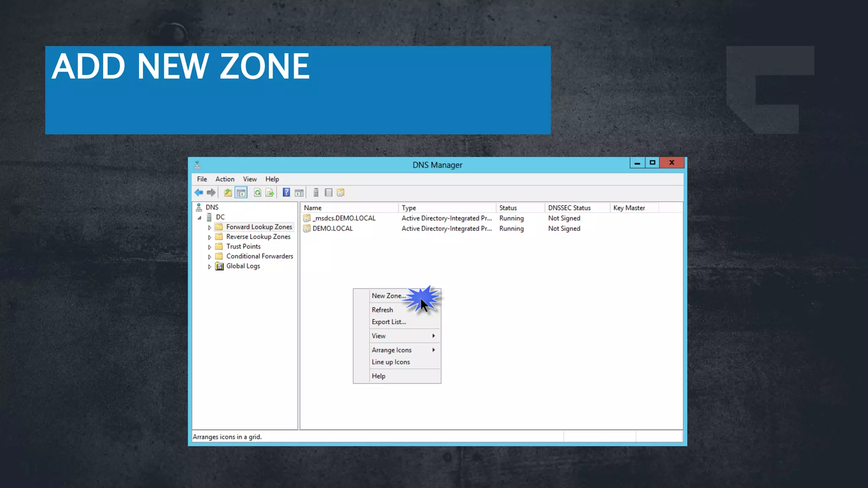
Task: Sort by the Status column header
Action: (x=520, y=208)
